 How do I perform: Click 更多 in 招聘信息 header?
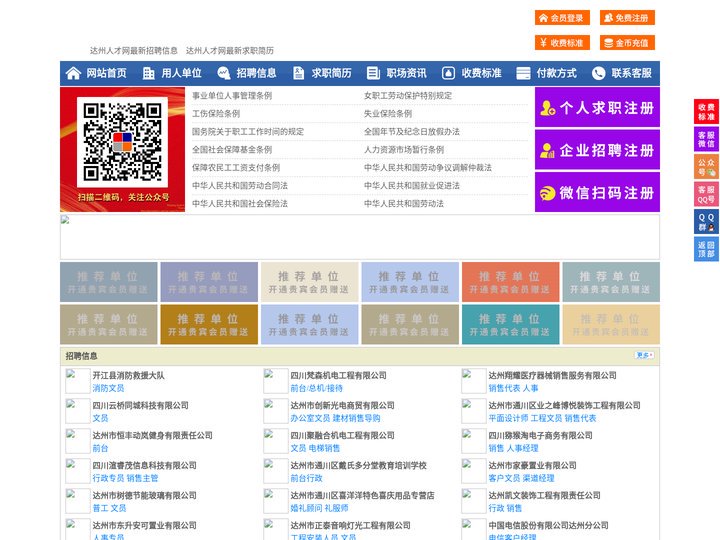click(x=644, y=355)
